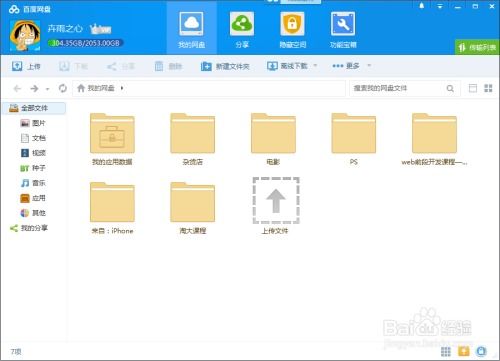The height and width of the screenshot is (361, 500).
Task: Select the 淘大课程 folder
Action: click(193, 208)
